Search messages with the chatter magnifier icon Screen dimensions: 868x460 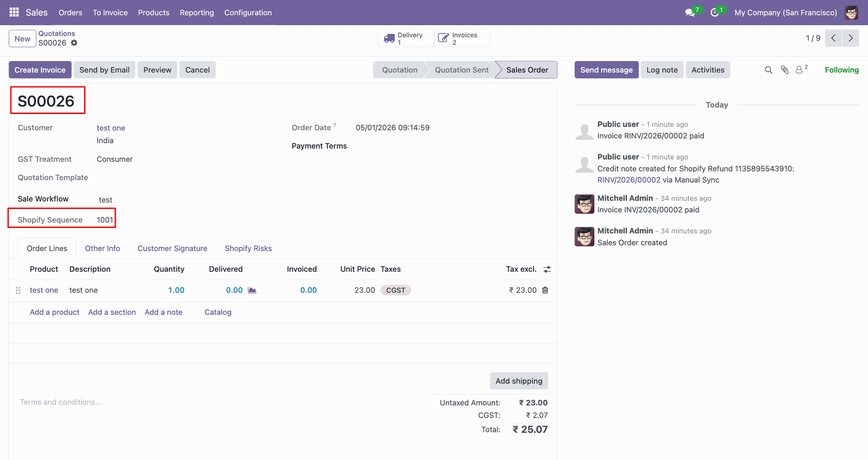click(x=768, y=70)
